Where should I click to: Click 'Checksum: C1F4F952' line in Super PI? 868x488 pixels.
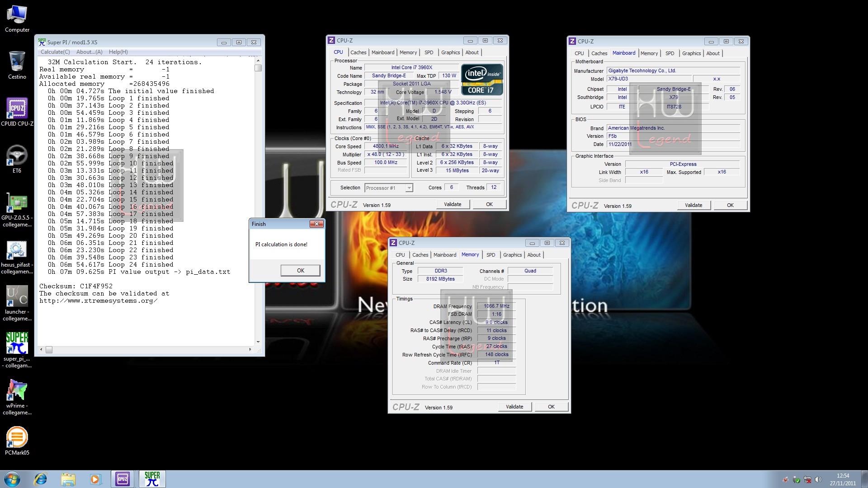coord(76,286)
